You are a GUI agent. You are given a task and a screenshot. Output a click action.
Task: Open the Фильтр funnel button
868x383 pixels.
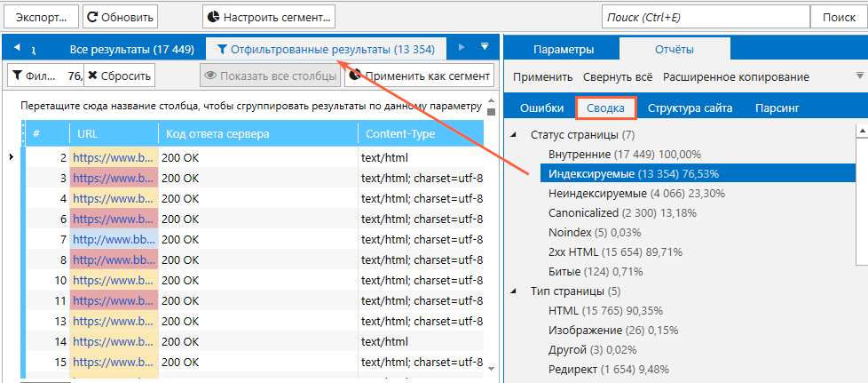point(45,76)
